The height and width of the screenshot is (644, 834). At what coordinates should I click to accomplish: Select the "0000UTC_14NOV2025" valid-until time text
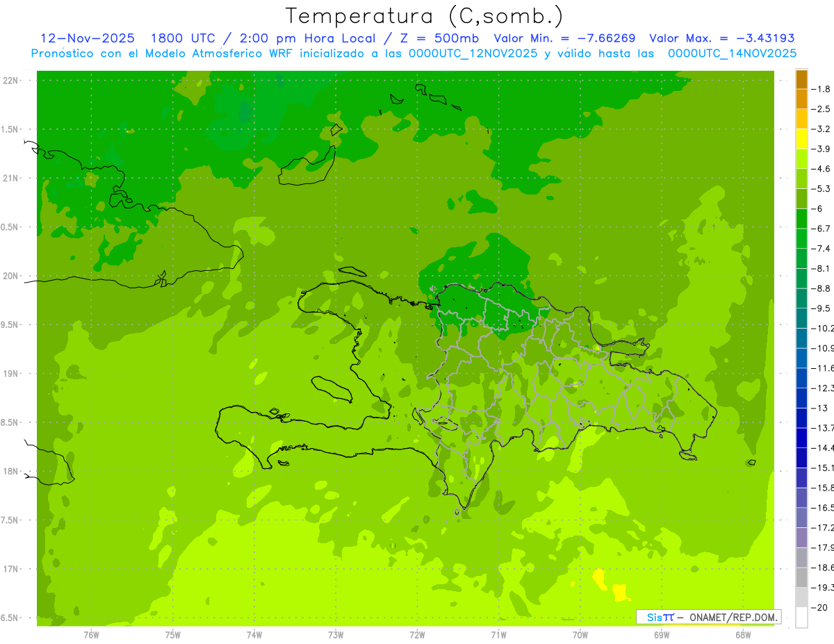pos(732,53)
